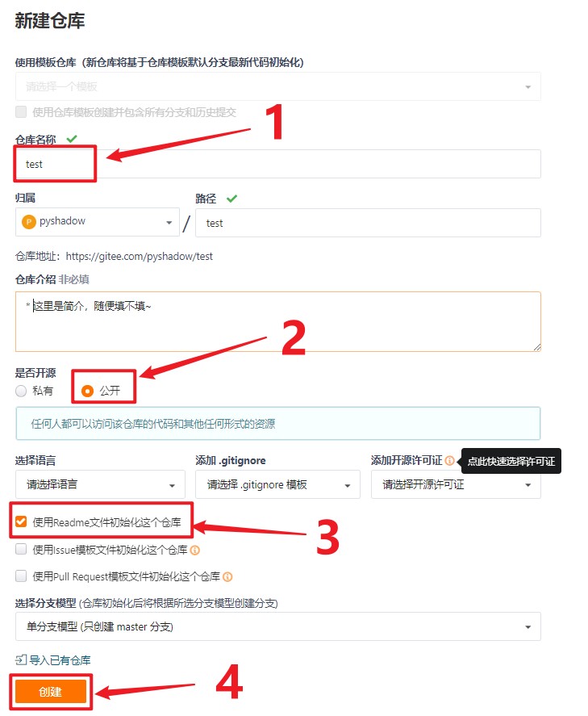Viewport: 588px width, 716px height.
Task: Open the 导入已有仓库 link
Action: pyautogui.click(x=60, y=659)
